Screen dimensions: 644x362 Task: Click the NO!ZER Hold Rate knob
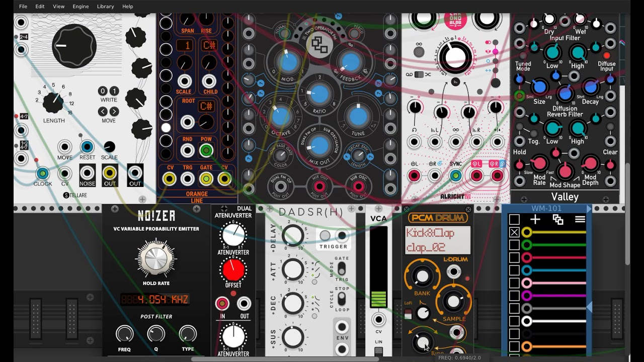point(156,258)
